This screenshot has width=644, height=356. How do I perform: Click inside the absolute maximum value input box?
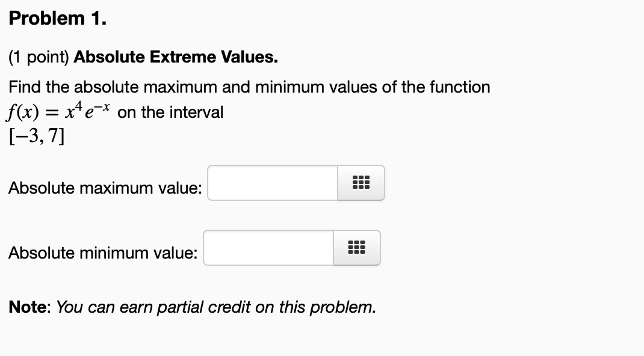coord(271,183)
